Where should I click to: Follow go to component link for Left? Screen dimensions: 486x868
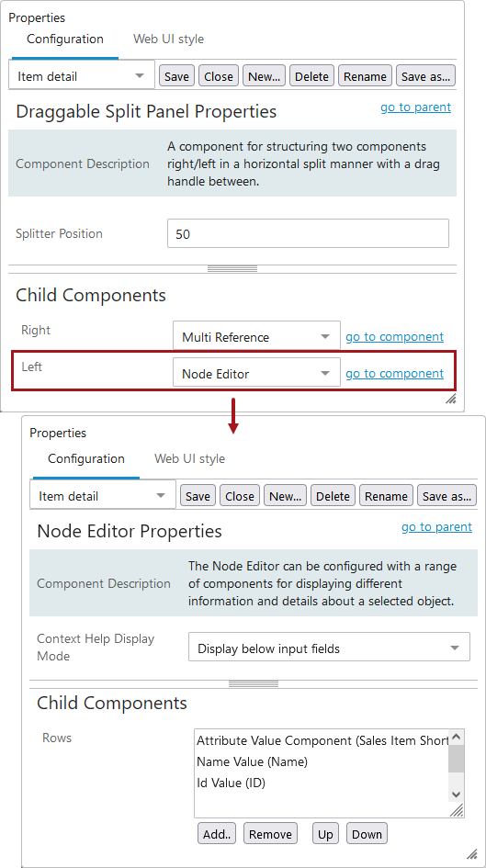[395, 374]
